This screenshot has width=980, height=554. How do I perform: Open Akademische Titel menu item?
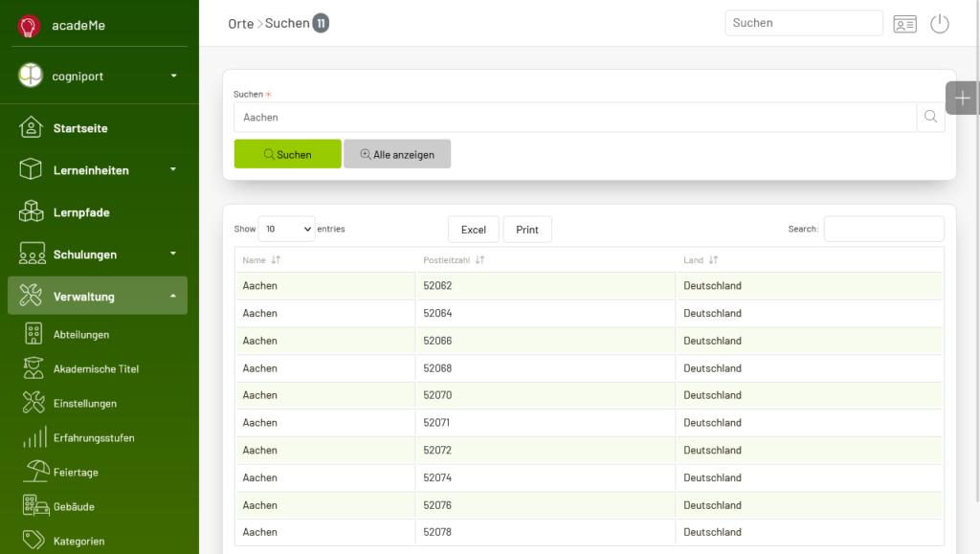tap(97, 369)
